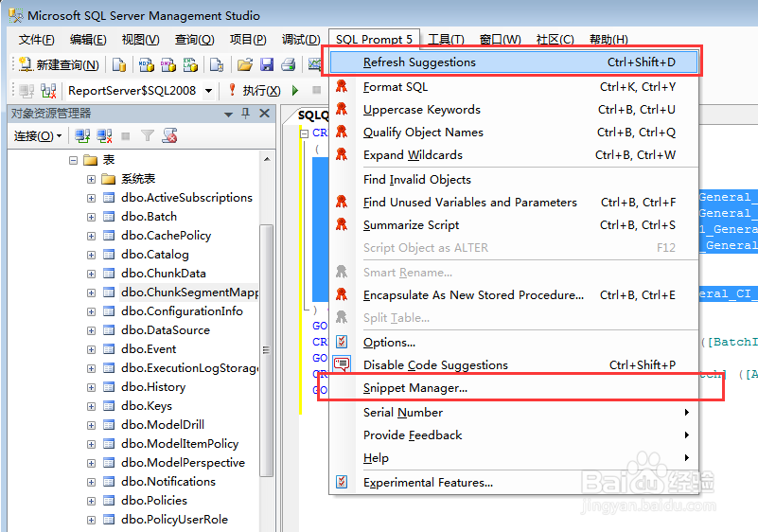Select dbo.ModelDrill table
This screenshot has width=758, height=532.
click(163, 425)
